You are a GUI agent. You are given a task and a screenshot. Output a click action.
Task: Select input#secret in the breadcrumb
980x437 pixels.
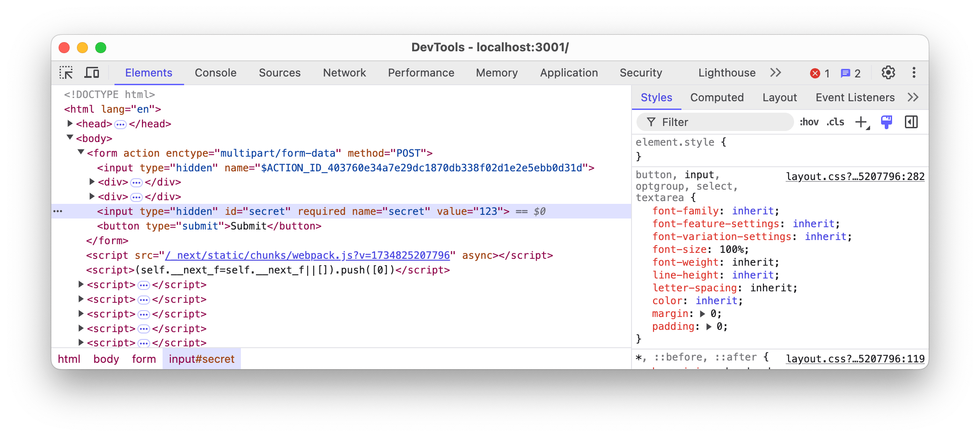pyautogui.click(x=201, y=359)
